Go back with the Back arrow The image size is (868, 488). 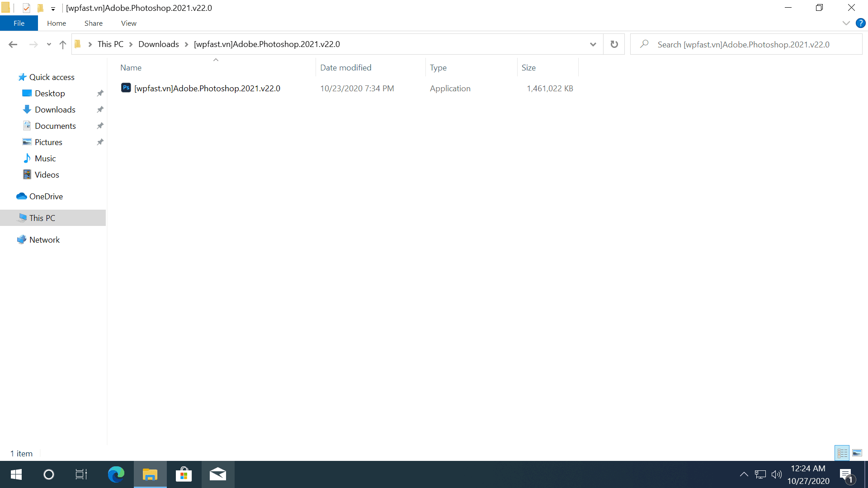pos(13,44)
